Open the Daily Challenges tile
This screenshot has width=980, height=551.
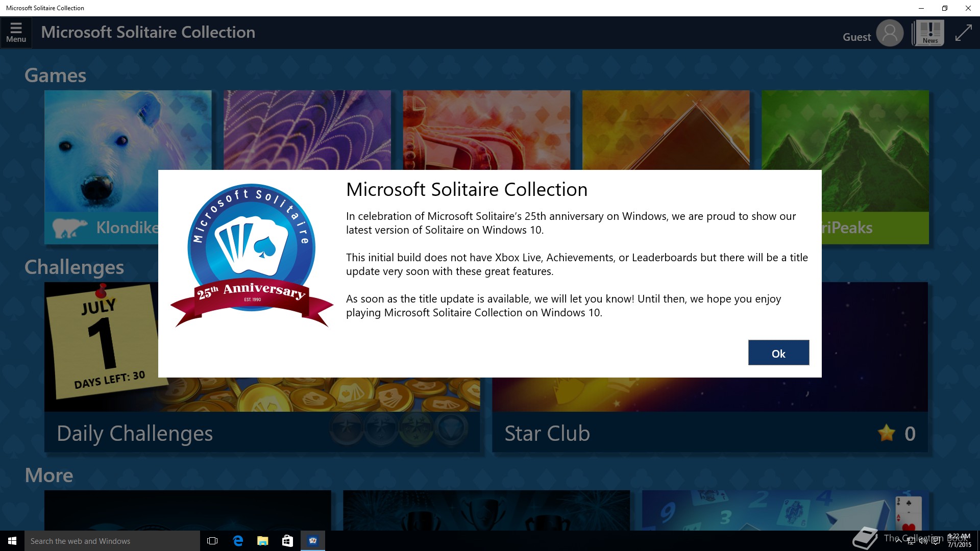[x=135, y=433]
